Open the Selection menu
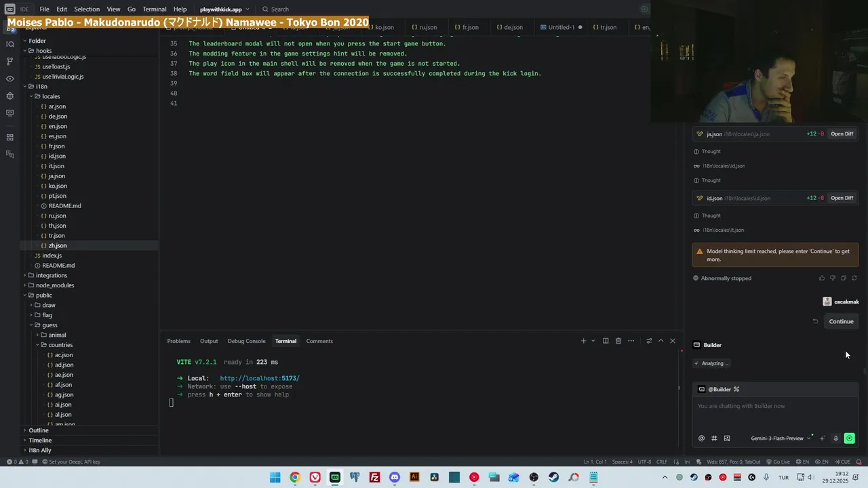The width and height of the screenshot is (868, 488). (x=87, y=9)
